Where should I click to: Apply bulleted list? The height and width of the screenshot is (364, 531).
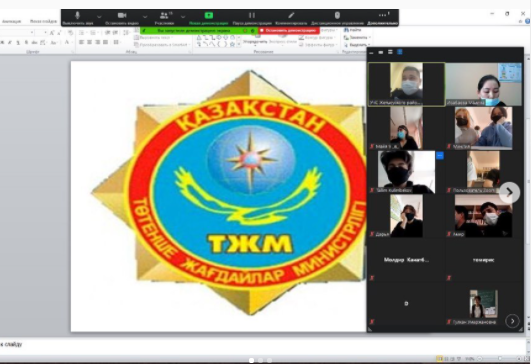82,33
